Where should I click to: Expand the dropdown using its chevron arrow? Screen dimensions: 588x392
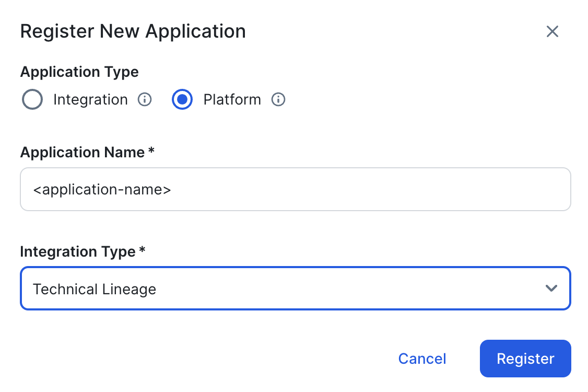[551, 289]
